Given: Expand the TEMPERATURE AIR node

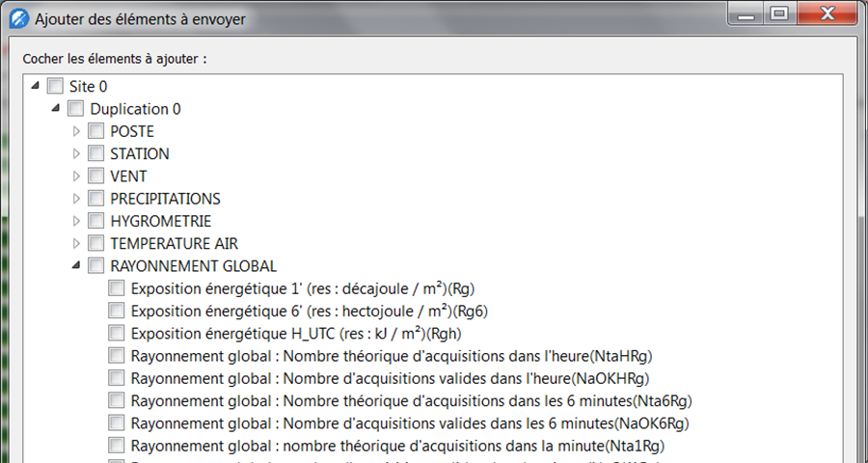Looking at the screenshot, I should pos(77,243).
